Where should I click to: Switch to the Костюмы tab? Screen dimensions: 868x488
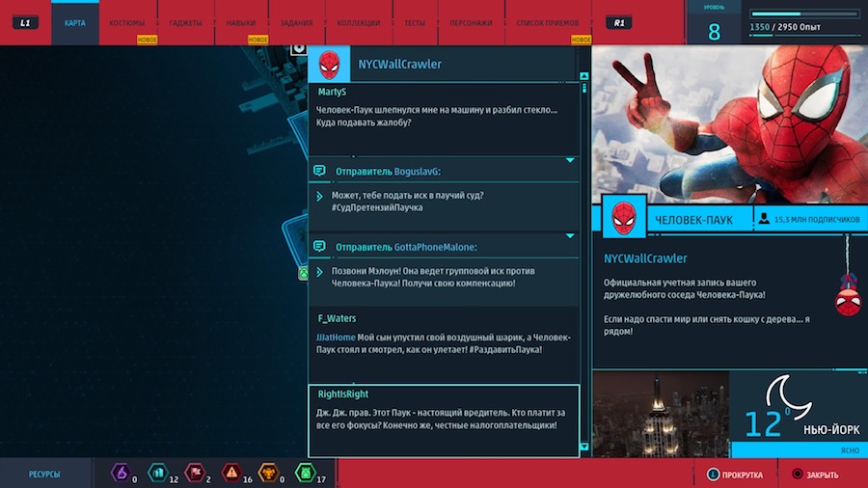pyautogui.click(x=126, y=23)
